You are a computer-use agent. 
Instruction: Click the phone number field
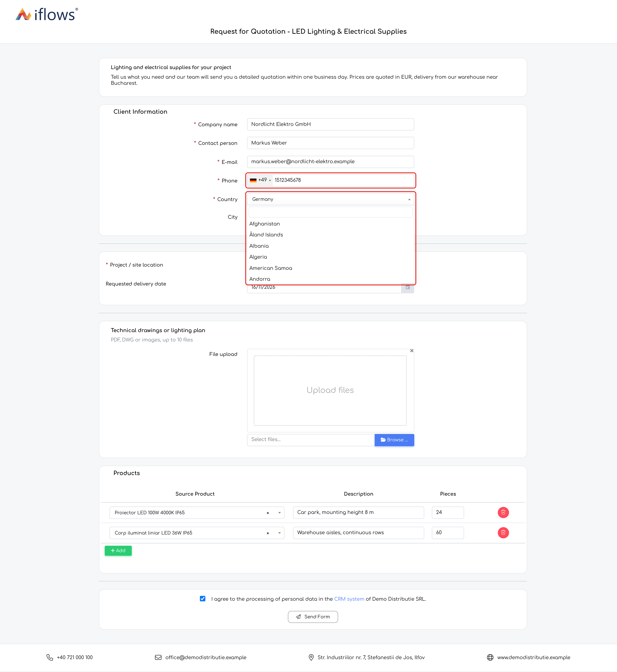click(343, 180)
